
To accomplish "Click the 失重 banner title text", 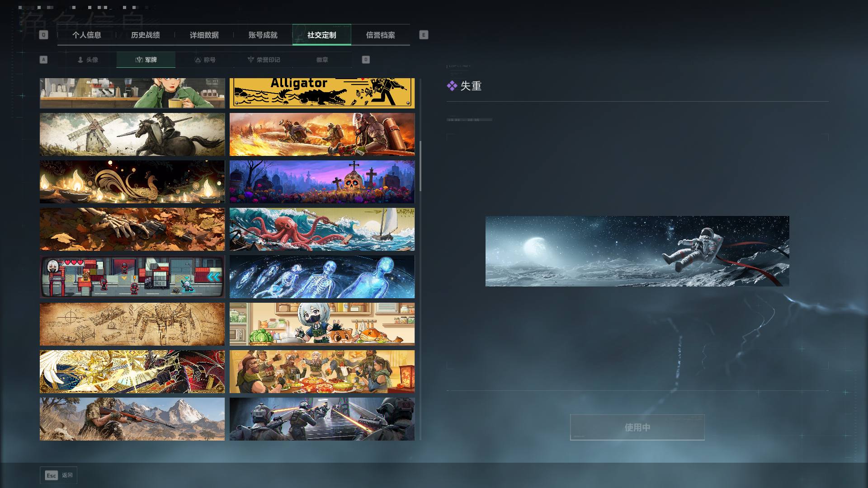I will coord(471,86).
